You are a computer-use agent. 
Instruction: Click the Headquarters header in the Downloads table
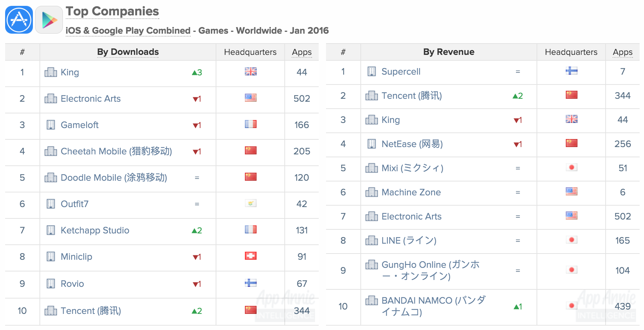point(250,52)
